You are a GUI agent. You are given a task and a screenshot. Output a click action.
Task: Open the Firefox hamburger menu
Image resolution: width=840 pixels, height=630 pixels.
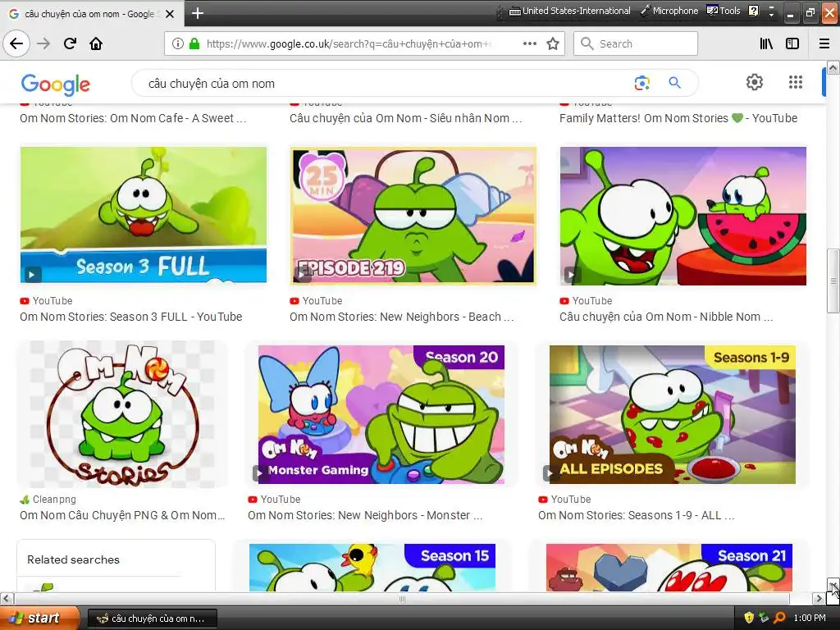tap(824, 43)
